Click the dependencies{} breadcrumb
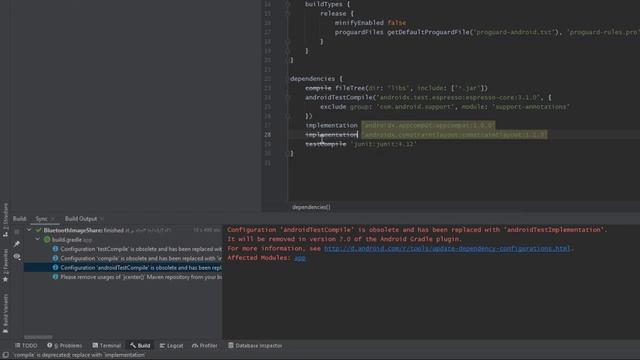 pos(311,207)
